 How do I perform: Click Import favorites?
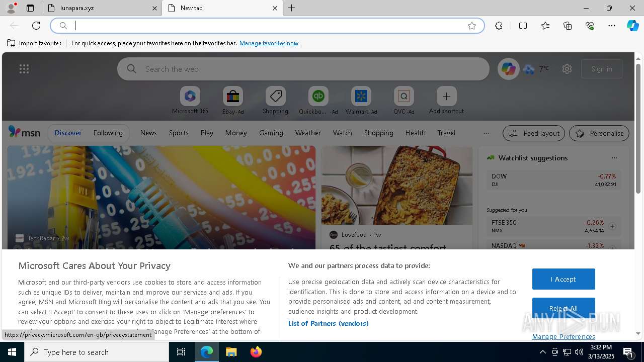pos(34,43)
